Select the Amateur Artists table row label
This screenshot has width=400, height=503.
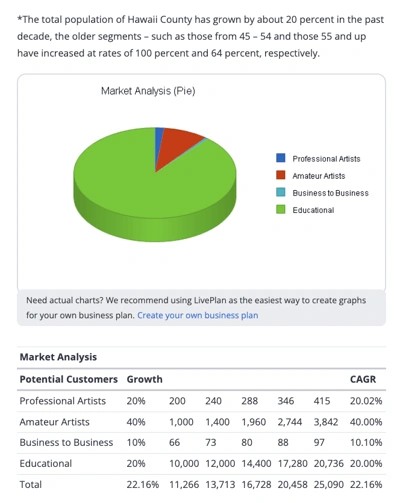tap(54, 422)
